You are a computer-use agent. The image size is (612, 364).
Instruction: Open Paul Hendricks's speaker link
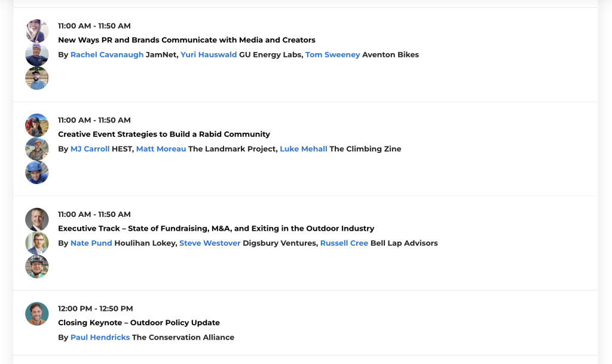[x=100, y=338]
